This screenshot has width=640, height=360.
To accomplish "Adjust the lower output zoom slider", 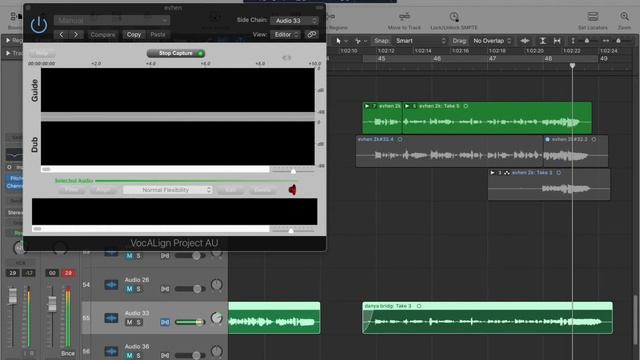I will click(291, 230).
